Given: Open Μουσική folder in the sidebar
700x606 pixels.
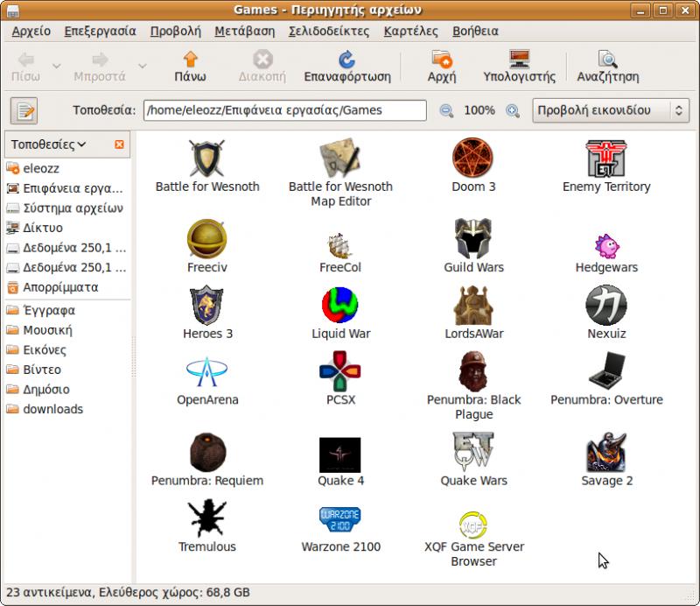Looking at the screenshot, I should pyautogui.click(x=67, y=330).
